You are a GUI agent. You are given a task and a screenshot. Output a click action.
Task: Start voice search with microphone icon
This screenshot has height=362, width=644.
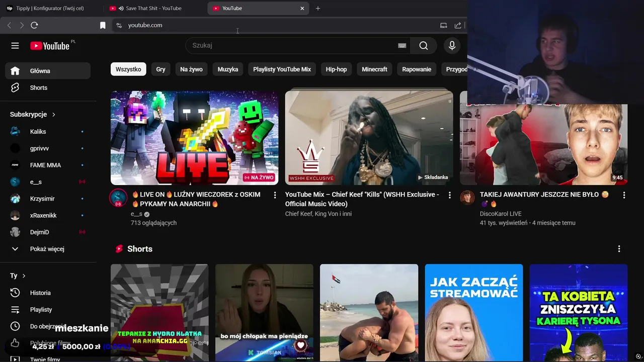pos(452,46)
